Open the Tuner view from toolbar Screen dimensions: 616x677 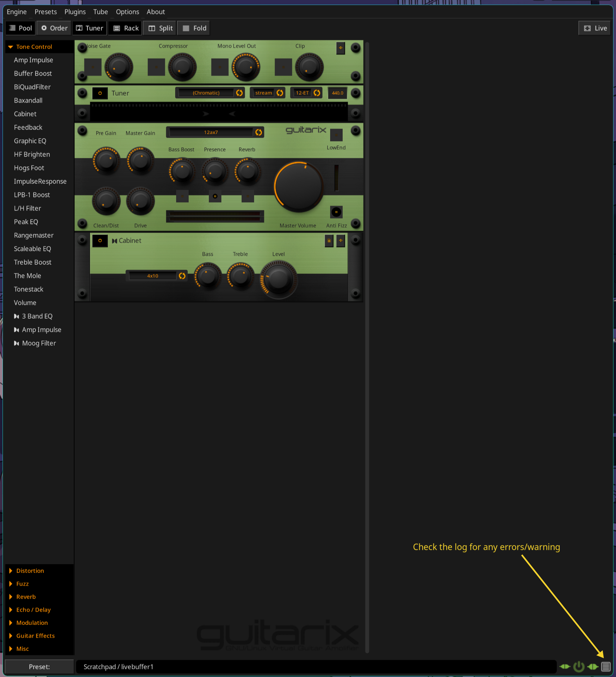tap(89, 28)
